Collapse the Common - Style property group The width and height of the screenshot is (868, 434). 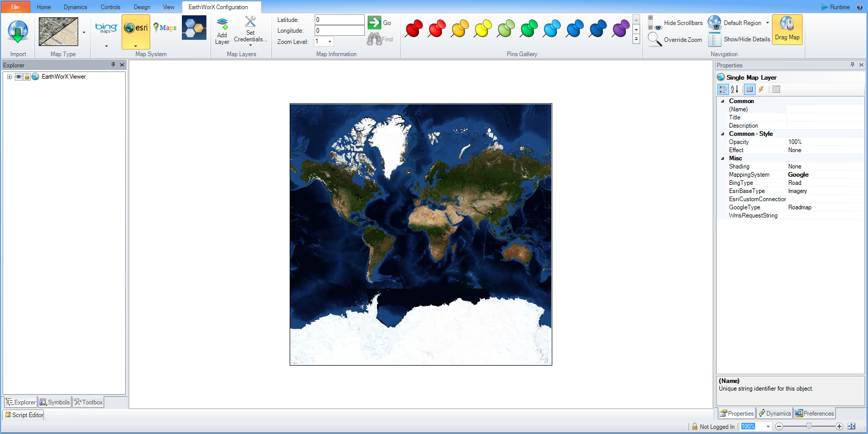point(722,134)
